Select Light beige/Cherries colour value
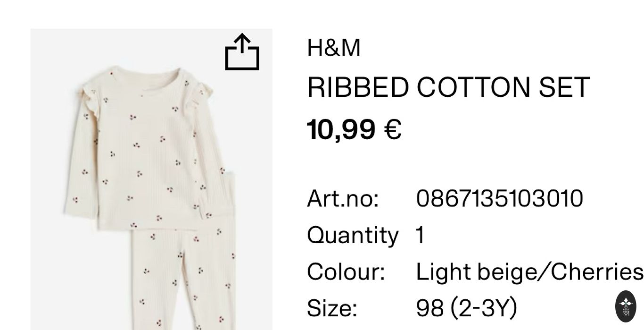 click(x=529, y=272)
